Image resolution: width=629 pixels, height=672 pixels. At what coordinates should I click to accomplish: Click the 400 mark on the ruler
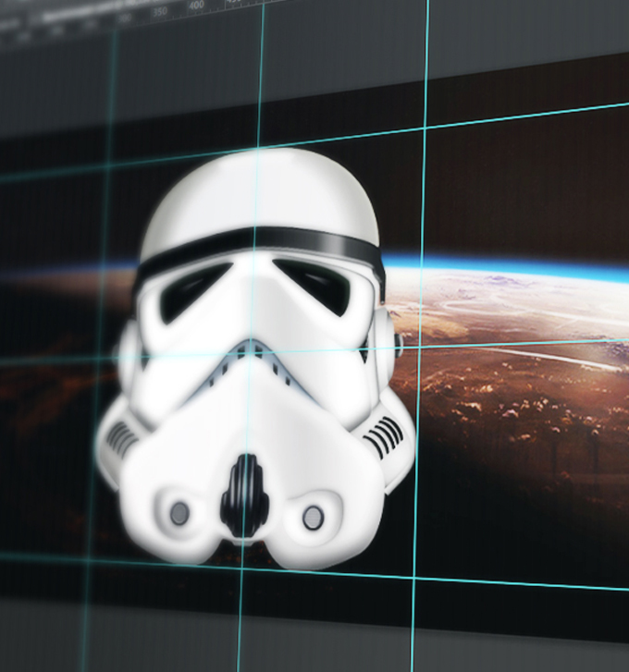coord(196,6)
